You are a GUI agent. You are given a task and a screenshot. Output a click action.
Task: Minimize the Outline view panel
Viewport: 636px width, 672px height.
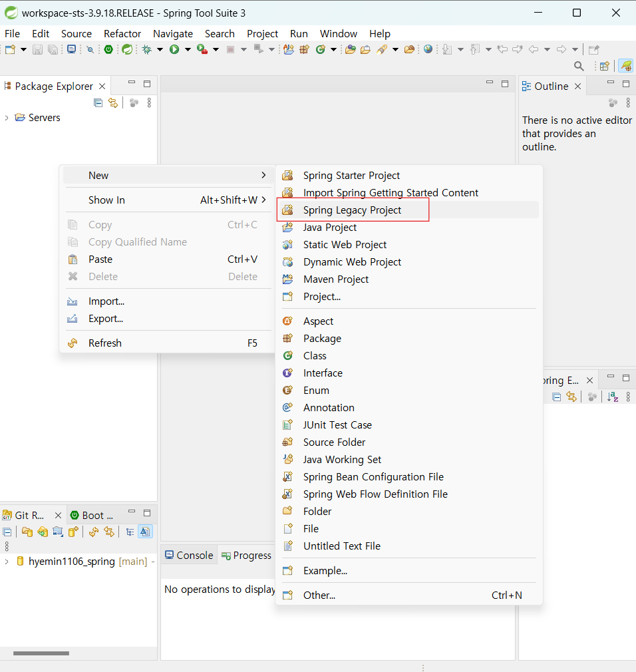pos(610,82)
